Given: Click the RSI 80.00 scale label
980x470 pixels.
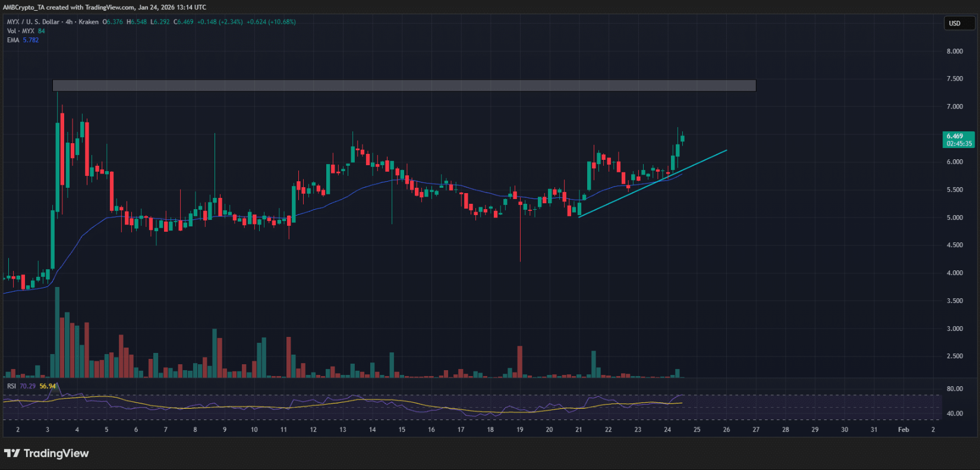Looking at the screenshot, I should [x=954, y=389].
